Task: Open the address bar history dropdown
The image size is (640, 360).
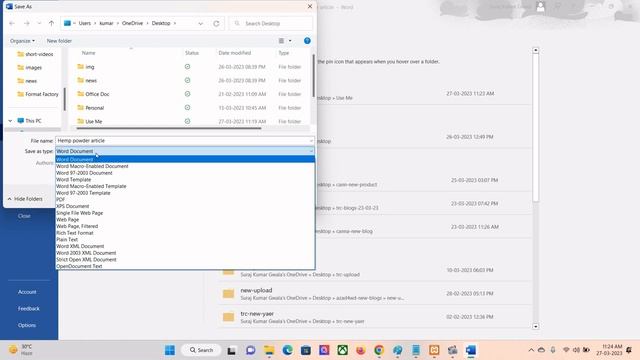Action: (x=200, y=23)
